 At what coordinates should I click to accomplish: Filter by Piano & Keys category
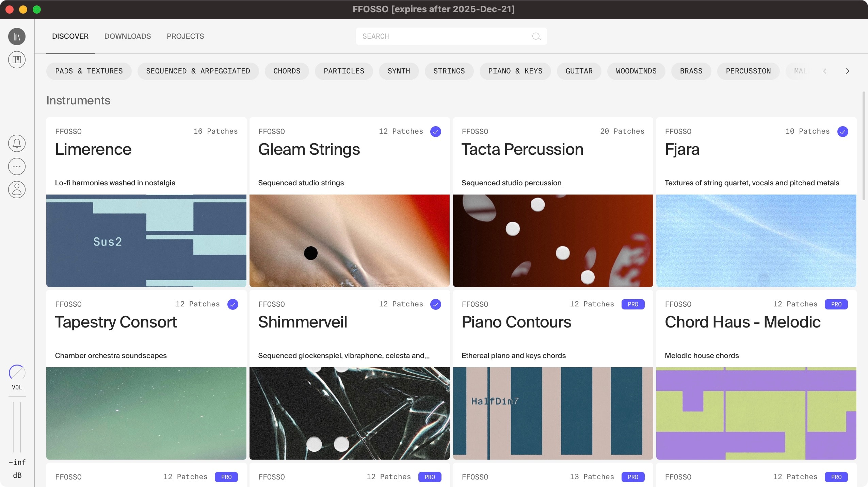515,71
